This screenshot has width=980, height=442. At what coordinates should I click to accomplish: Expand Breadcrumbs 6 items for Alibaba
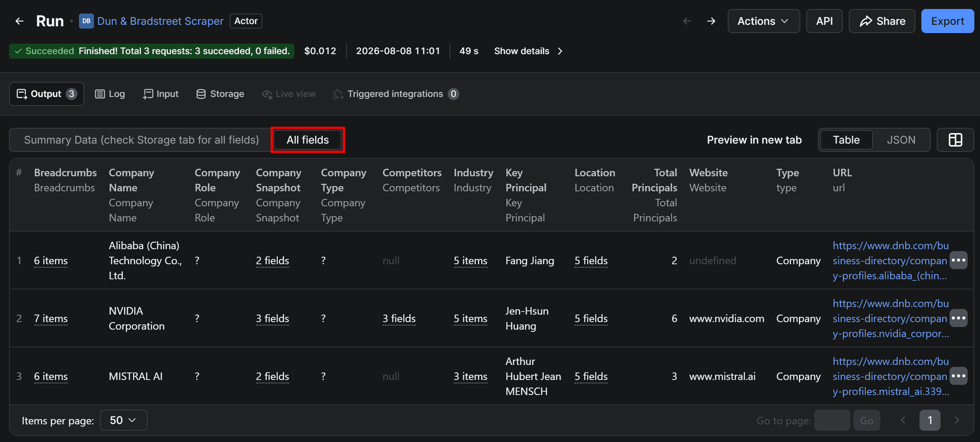click(51, 261)
